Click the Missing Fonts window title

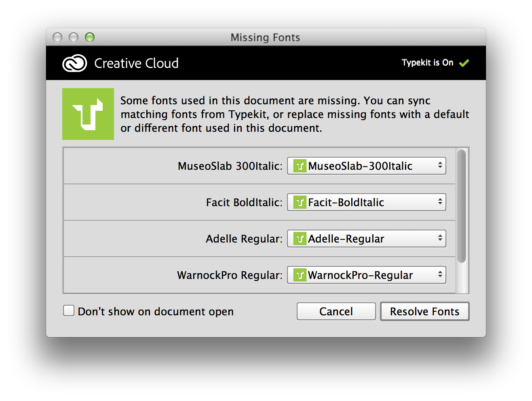[x=265, y=38]
